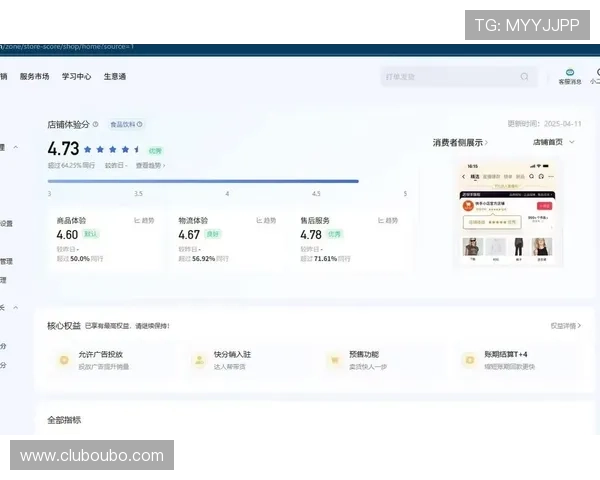Collapse the lower sidebar section chevron
Screen dimensions: 600x480
click(16, 307)
